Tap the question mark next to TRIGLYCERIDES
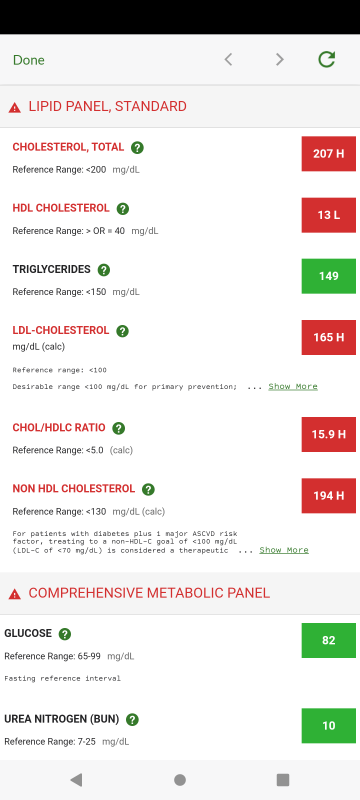 click(x=104, y=270)
